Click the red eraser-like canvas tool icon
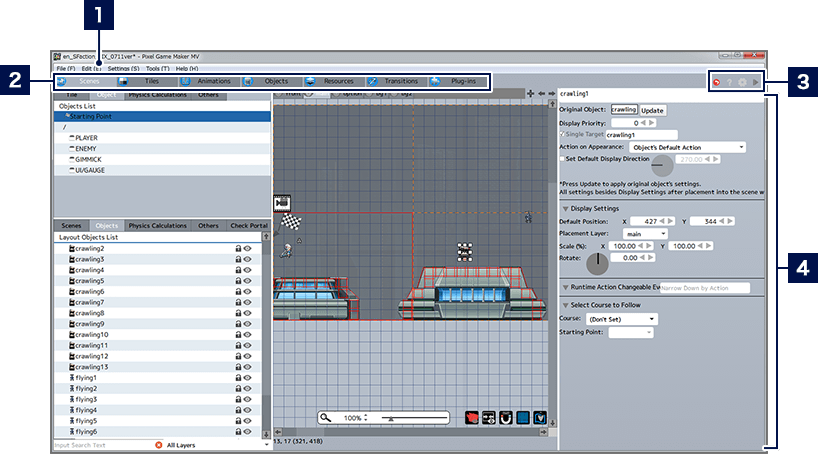 [x=472, y=418]
